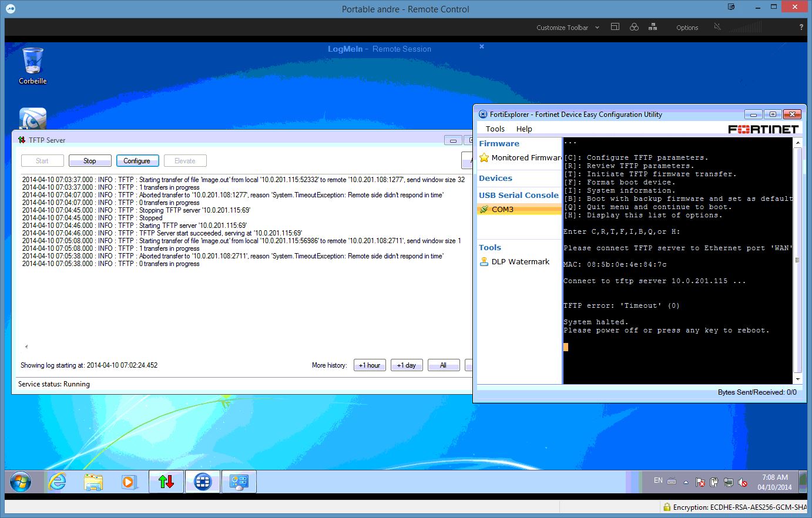Screen dimensions: 812x518
Task: Click the remote control color quality icon
Action: pos(634,27)
